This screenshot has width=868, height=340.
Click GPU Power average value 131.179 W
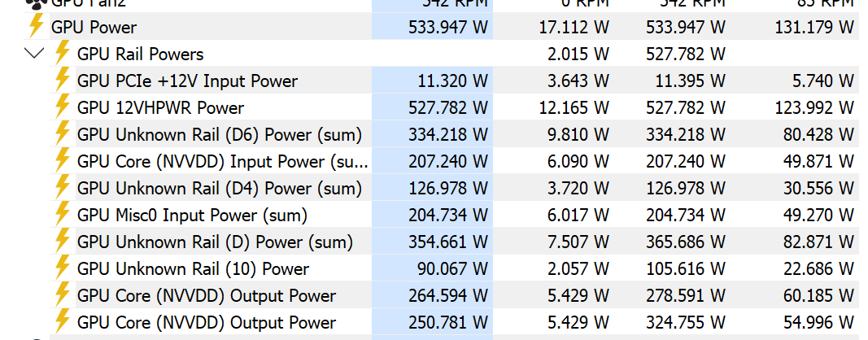[814, 27]
